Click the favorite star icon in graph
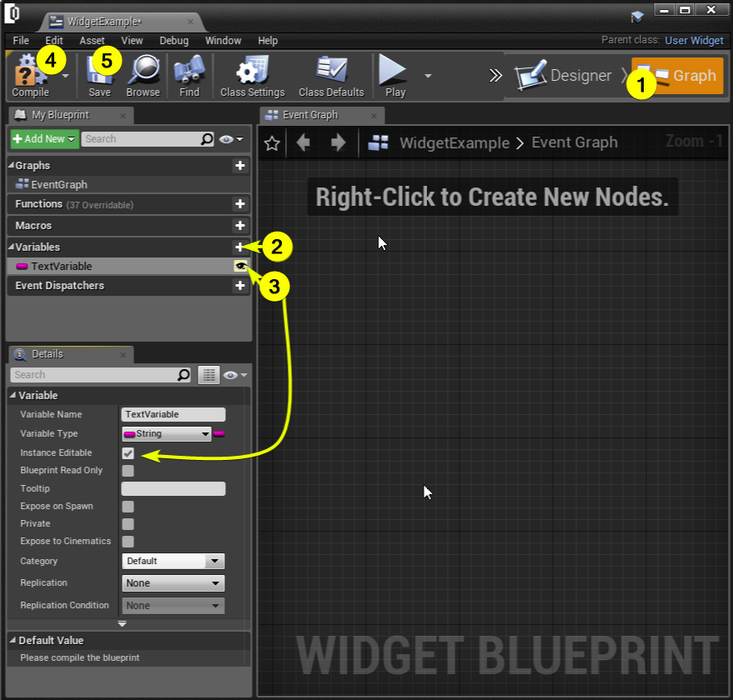 point(271,143)
